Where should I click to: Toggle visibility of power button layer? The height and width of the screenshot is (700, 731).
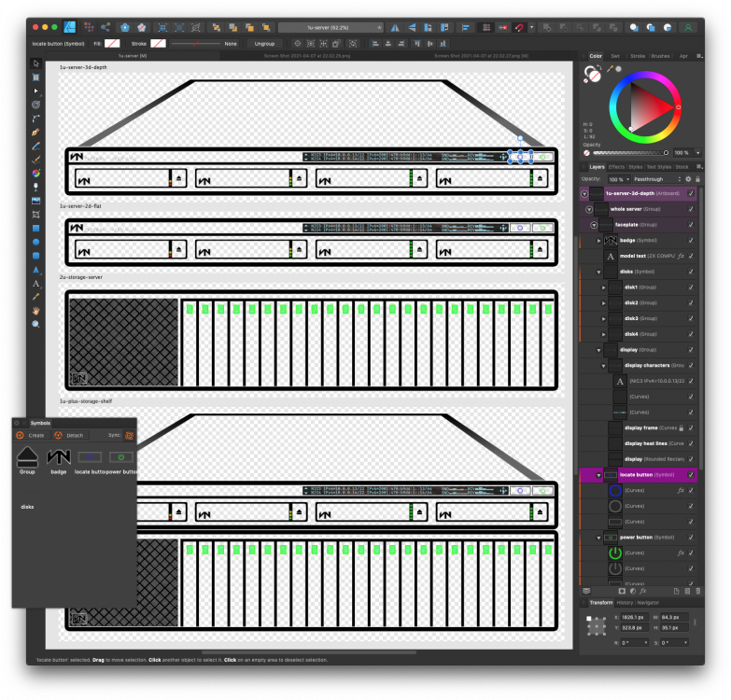[x=691, y=538]
